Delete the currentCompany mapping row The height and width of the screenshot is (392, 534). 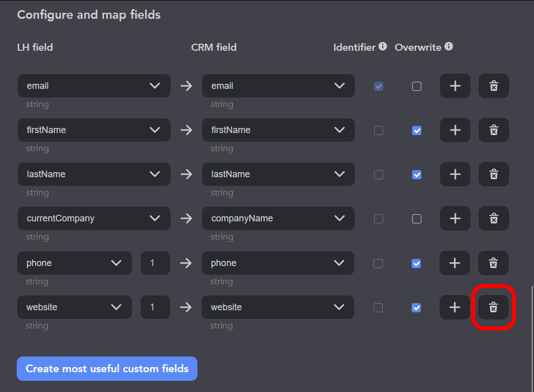pyautogui.click(x=493, y=218)
